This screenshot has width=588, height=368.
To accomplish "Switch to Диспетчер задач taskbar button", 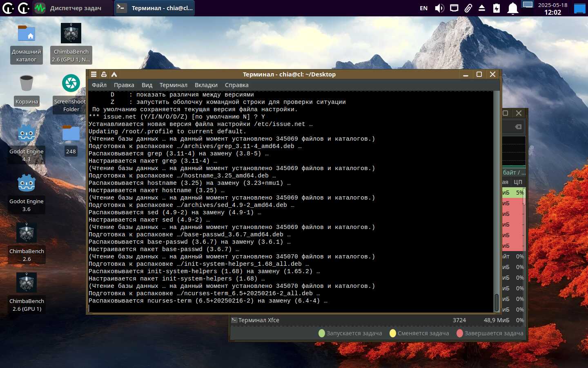I will 68,8.
